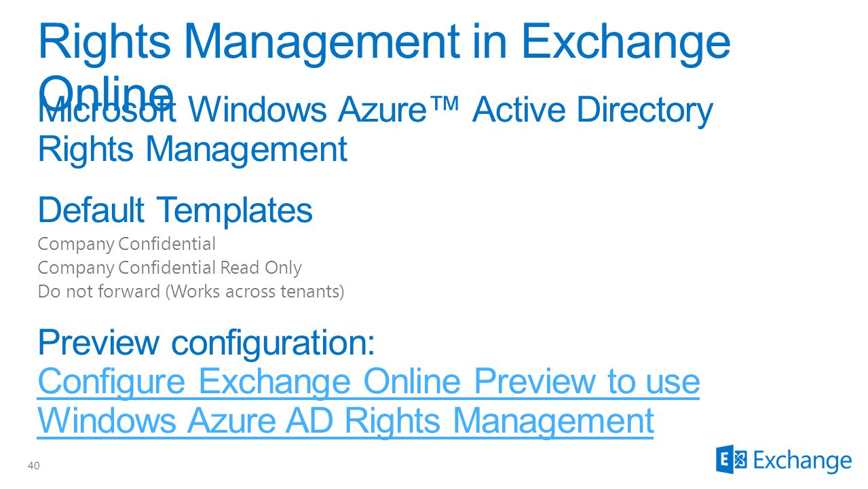Image resolution: width=868 pixels, height=489 pixels.
Task: Open the 'Configure Exchange Online Preview to use' link
Action: click(369, 381)
